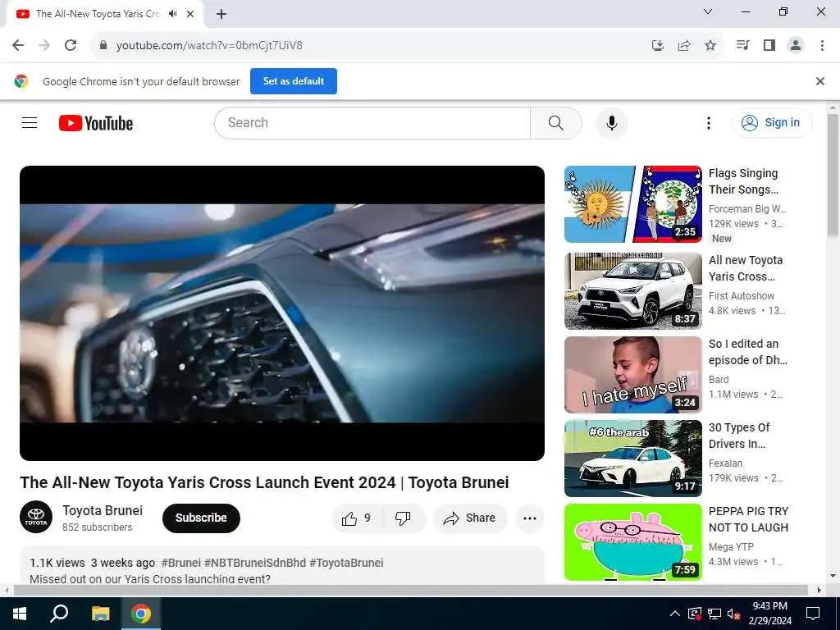Open the #Brunei hashtag link

pyautogui.click(x=181, y=563)
